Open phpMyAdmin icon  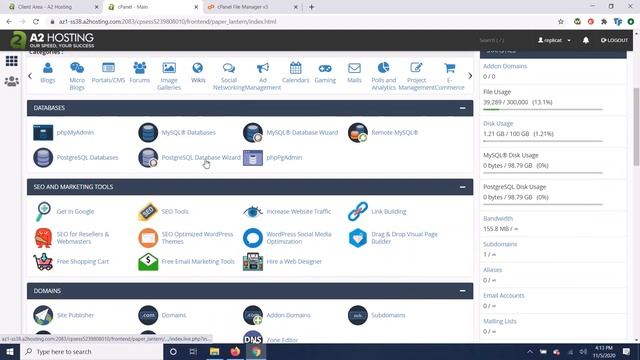[43, 133]
